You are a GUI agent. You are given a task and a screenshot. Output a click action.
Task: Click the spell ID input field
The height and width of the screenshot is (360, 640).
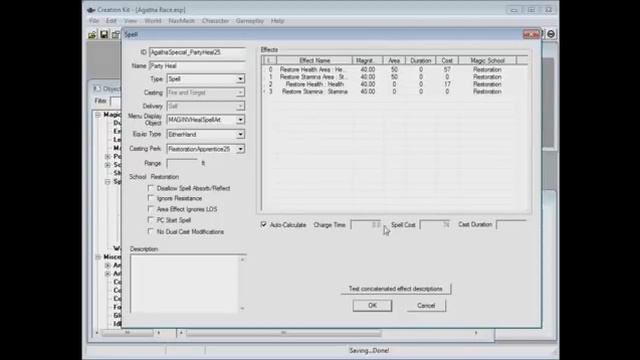(198, 52)
